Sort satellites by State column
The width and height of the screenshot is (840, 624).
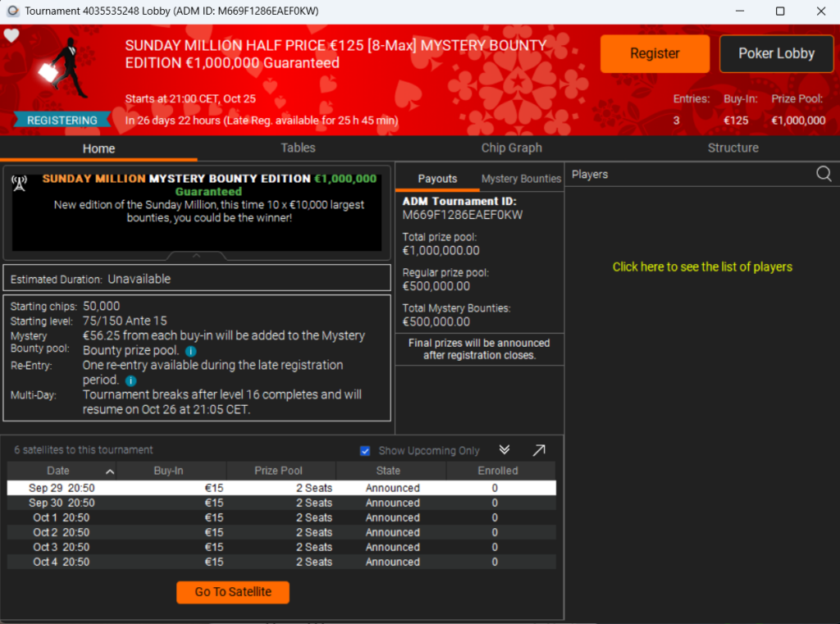391,471
